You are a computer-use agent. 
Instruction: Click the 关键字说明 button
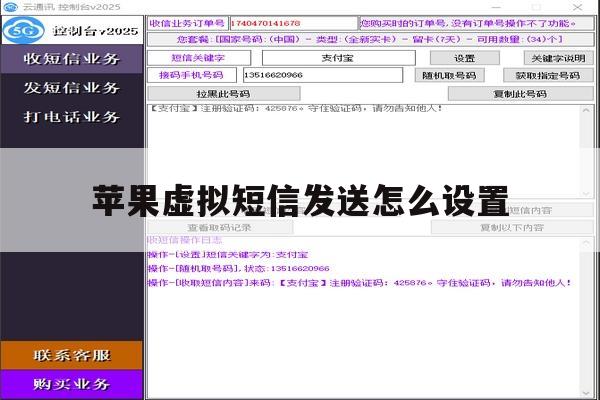(558, 58)
